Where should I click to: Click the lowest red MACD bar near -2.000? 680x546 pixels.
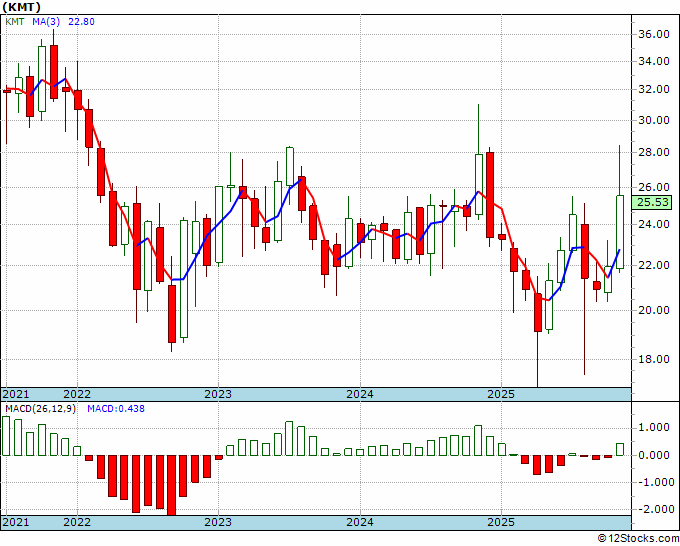[172, 485]
